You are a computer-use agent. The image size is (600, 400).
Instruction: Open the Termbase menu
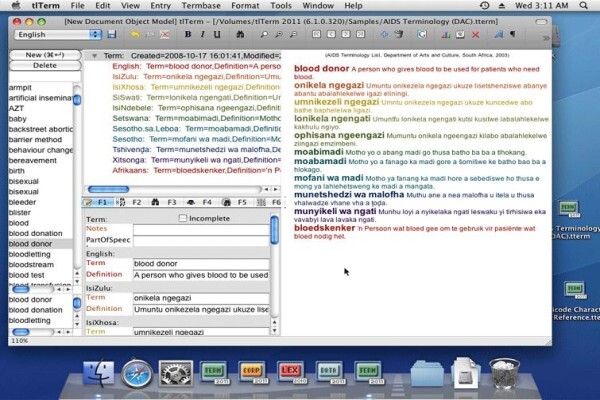pyautogui.click(x=201, y=5)
